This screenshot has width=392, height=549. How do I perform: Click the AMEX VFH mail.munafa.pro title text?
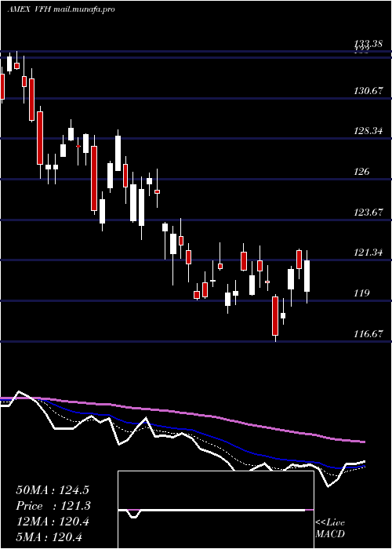(x=61, y=9)
